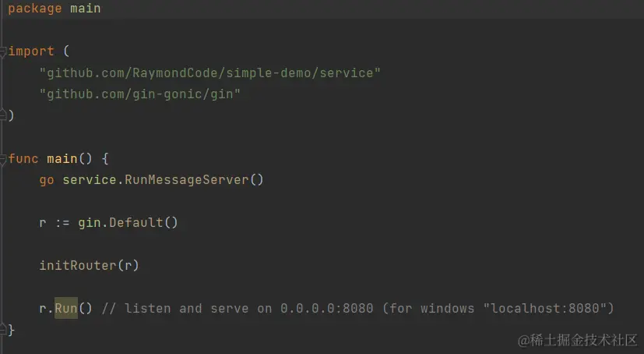
Task: Click the go keyword before service
Action: [47, 180]
